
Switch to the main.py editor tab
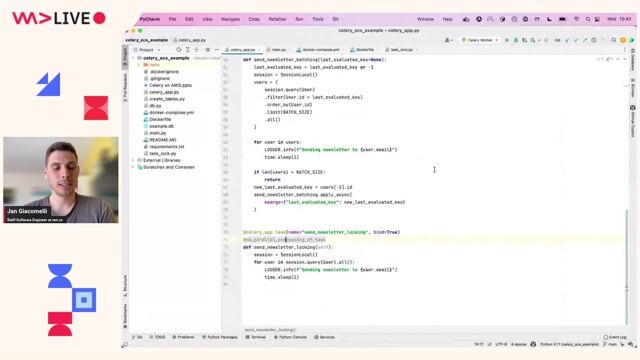coord(278,50)
